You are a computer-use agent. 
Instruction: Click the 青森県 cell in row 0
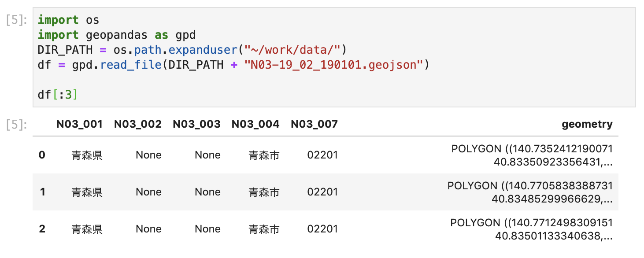click(x=87, y=155)
